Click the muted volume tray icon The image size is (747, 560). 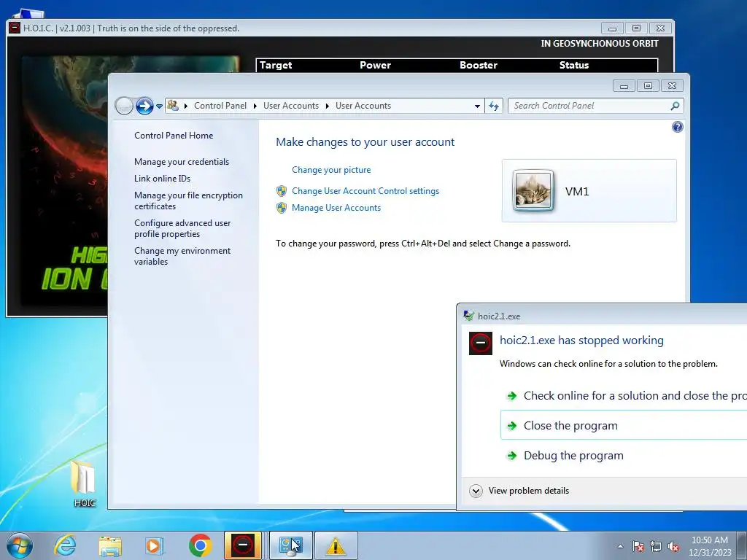(x=673, y=546)
